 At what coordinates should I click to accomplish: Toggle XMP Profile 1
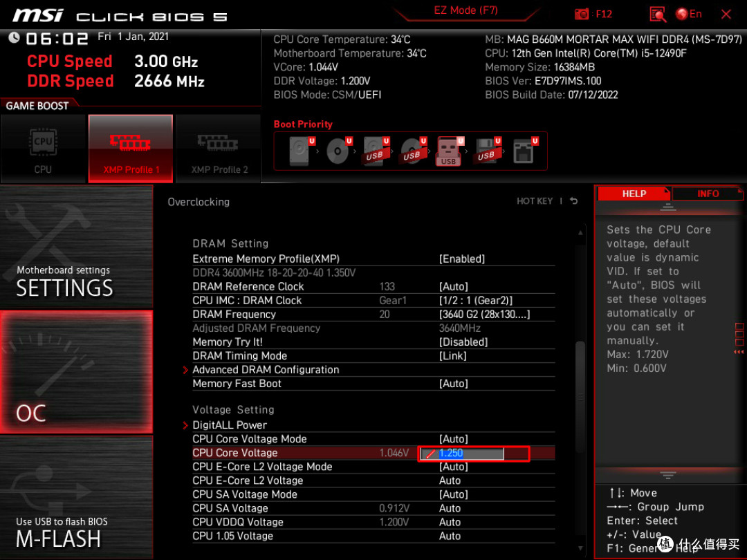tap(131, 149)
